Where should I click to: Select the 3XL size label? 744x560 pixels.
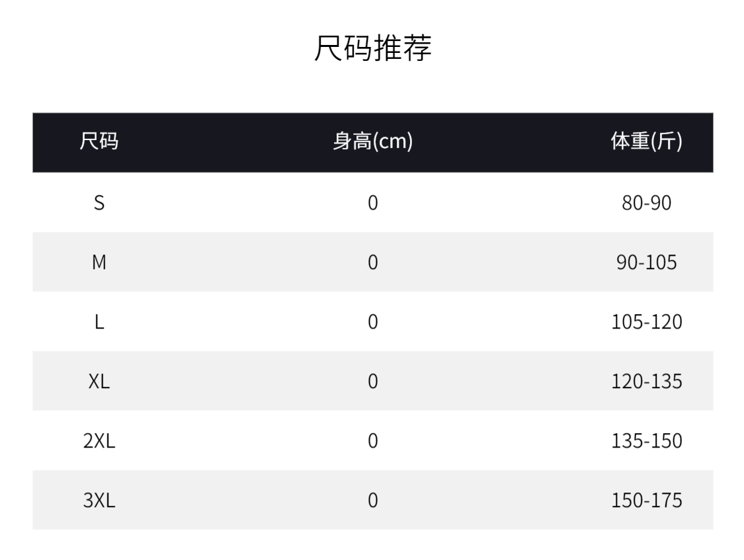[99, 500]
